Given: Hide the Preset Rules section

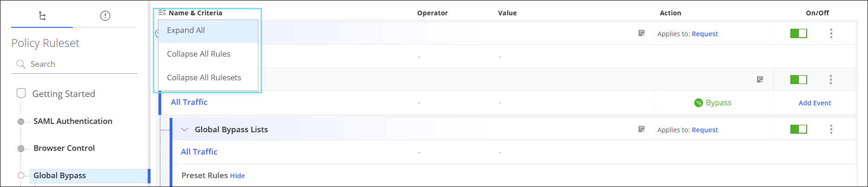Looking at the screenshot, I should pos(237,176).
